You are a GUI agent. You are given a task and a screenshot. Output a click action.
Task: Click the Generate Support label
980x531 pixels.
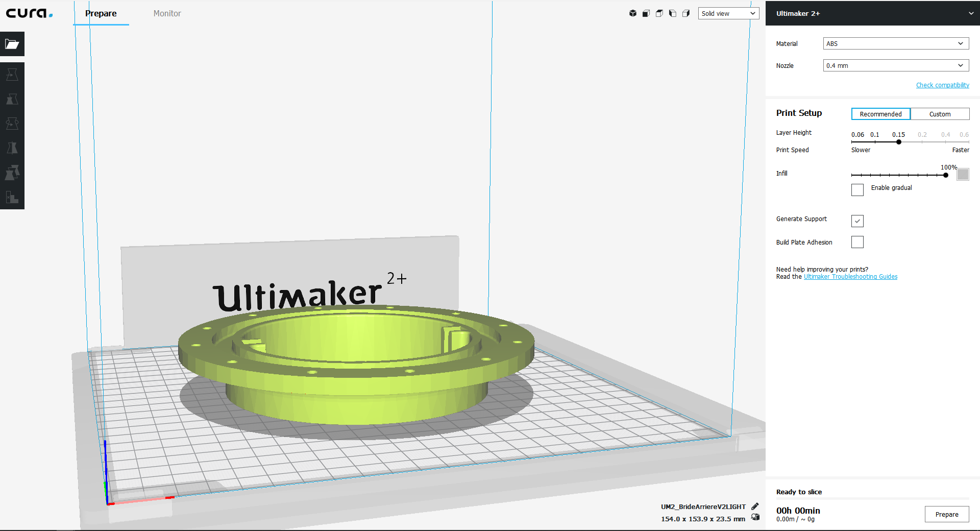(x=801, y=219)
